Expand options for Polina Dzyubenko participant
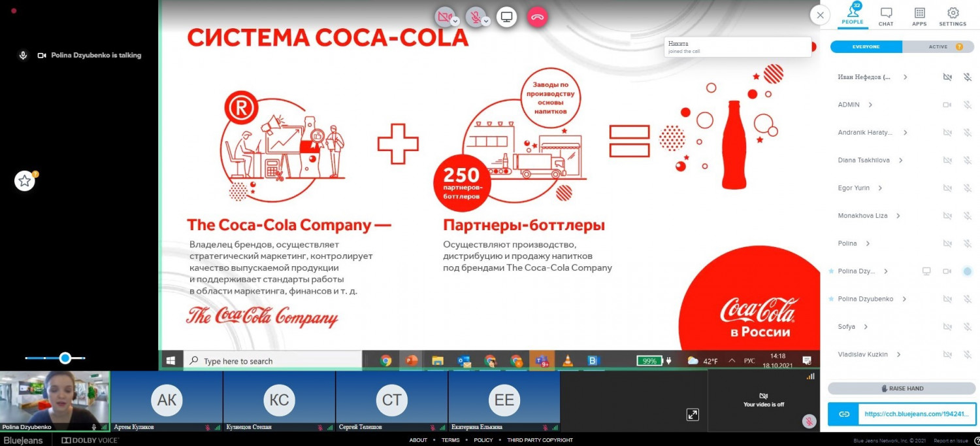 tap(904, 299)
